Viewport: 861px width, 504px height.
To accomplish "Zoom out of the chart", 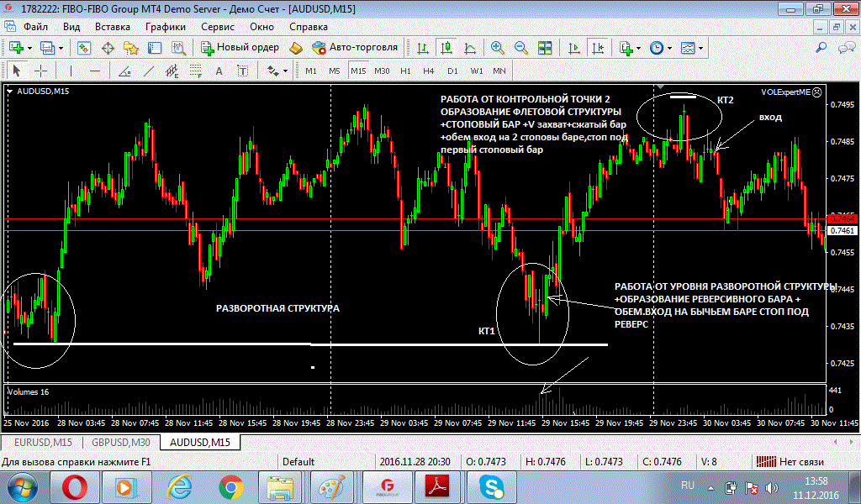I will click(521, 48).
